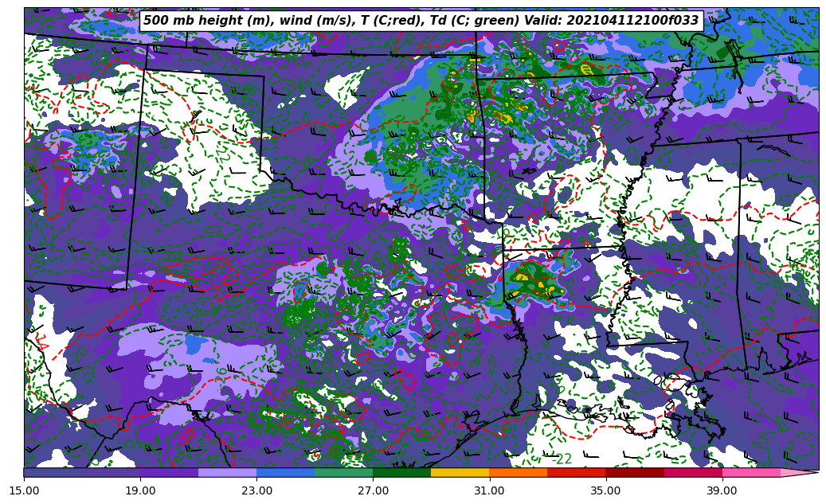This screenshot has height=504, width=826.
Task: Click the light lavender colorbar segment
Action: coord(227,472)
